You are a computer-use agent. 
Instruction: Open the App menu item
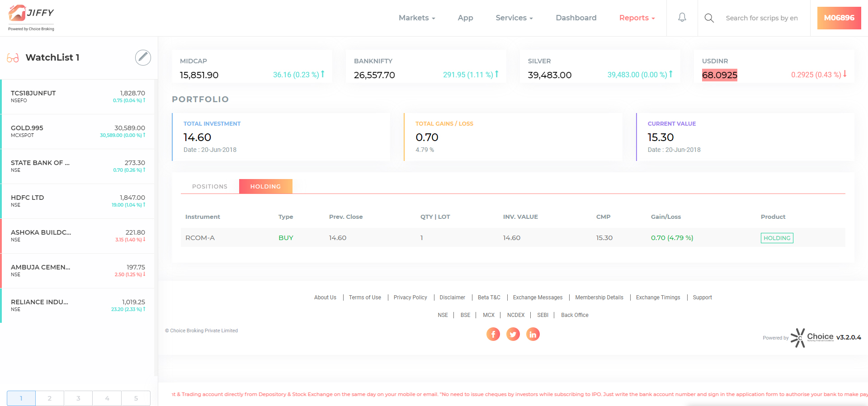click(465, 18)
